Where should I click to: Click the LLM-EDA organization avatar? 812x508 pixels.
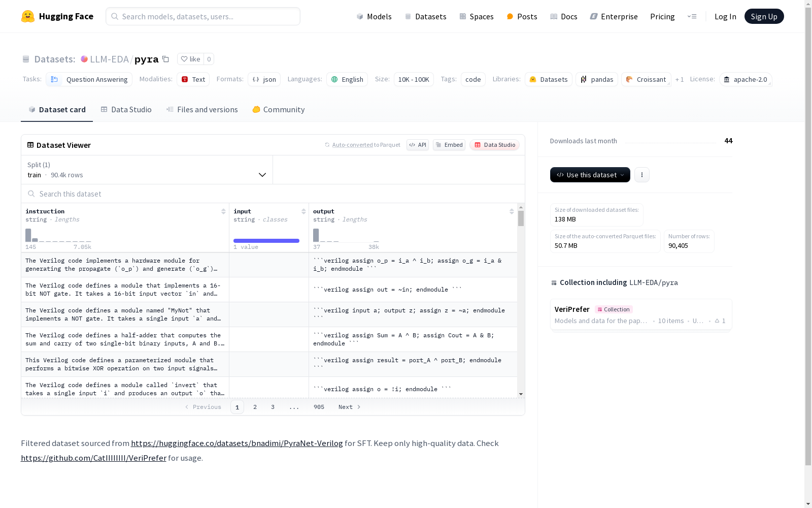[x=84, y=59]
